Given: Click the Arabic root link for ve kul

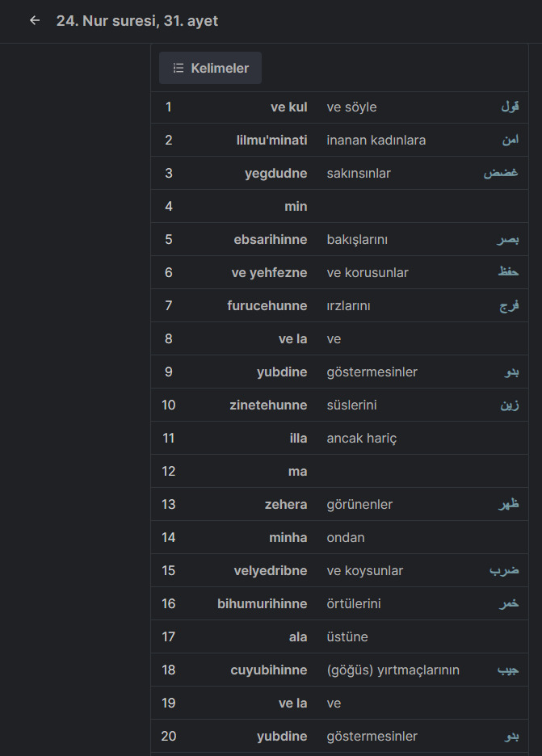Looking at the screenshot, I should (x=510, y=107).
